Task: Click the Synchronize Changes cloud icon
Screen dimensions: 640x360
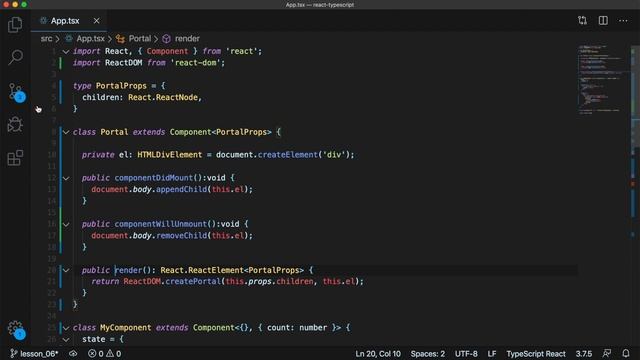Action: coord(73,353)
